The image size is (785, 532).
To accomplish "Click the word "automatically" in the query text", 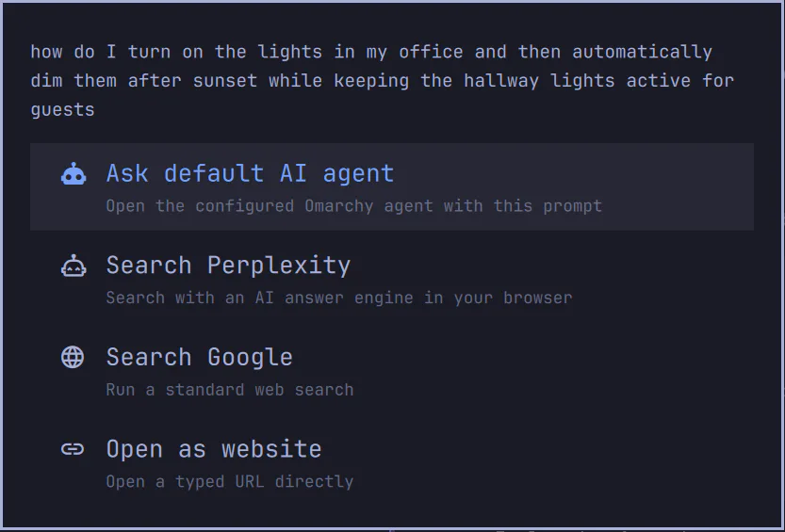I will point(643,52).
